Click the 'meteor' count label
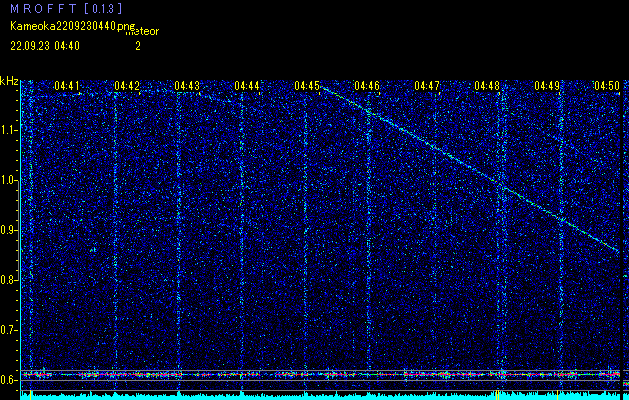Viewport: 629px width, 400px height. 142,32
